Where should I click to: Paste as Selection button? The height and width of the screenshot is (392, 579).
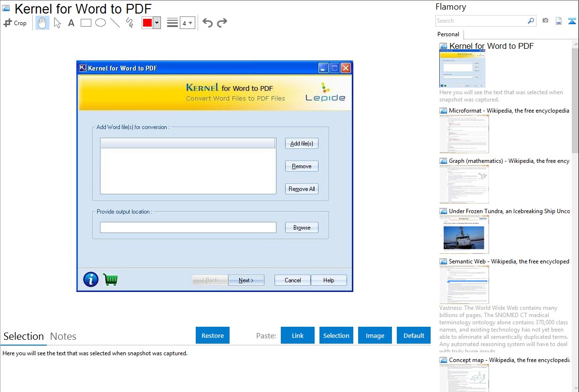[x=336, y=335]
